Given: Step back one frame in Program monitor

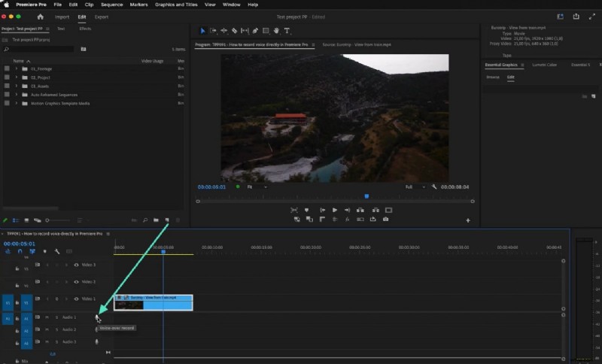Looking at the screenshot, I should coord(323,210).
